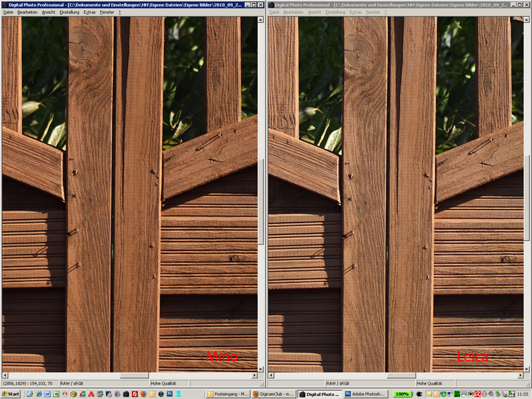Launch Photoshop from quick launch
Image resolution: width=532 pixels, height=399 pixels.
coord(170,394)
